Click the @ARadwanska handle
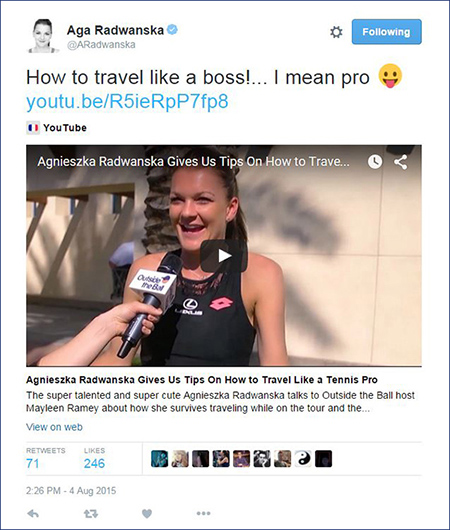 [101, 45]
